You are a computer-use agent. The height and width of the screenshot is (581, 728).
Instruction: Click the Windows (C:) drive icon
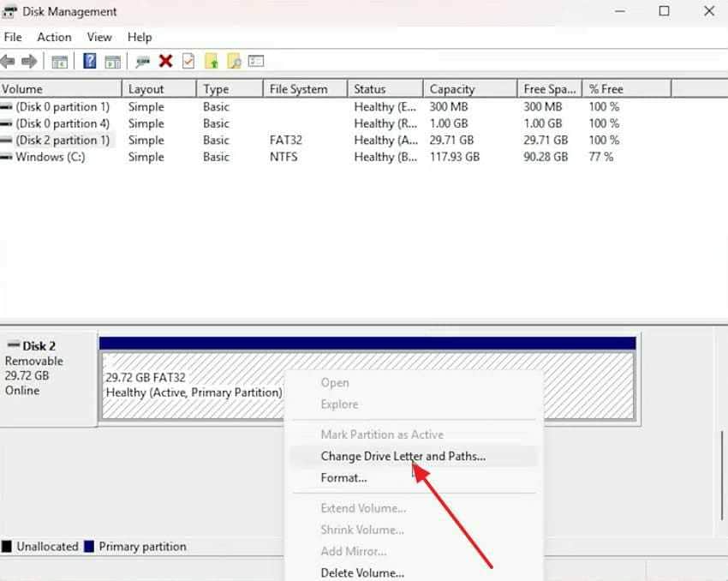tap(7, 157)
